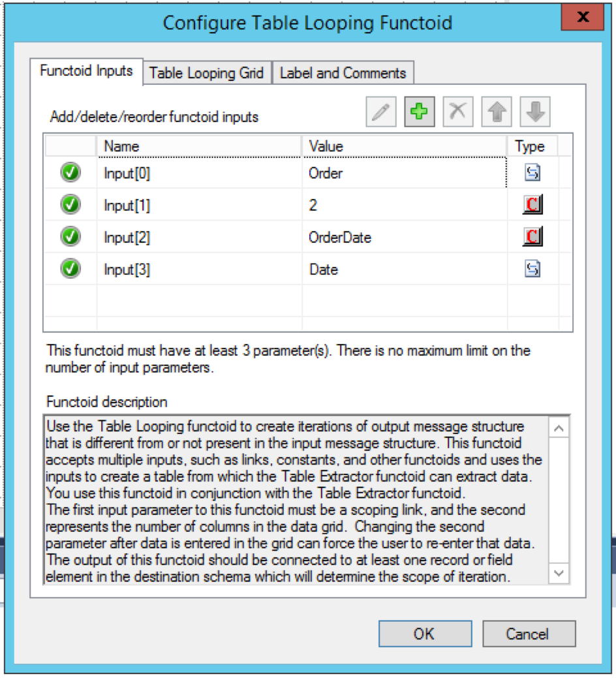Switch to the Table Looping Grid tab
The width and height of the screenshot is (616, 678).
(207, 72)
